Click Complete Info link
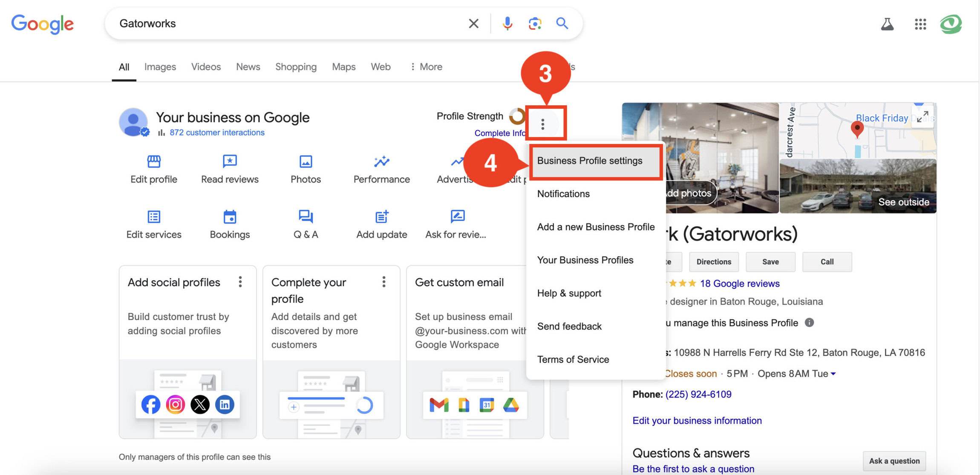This screenshot has width=980, height=475. (x=500, y=133)
